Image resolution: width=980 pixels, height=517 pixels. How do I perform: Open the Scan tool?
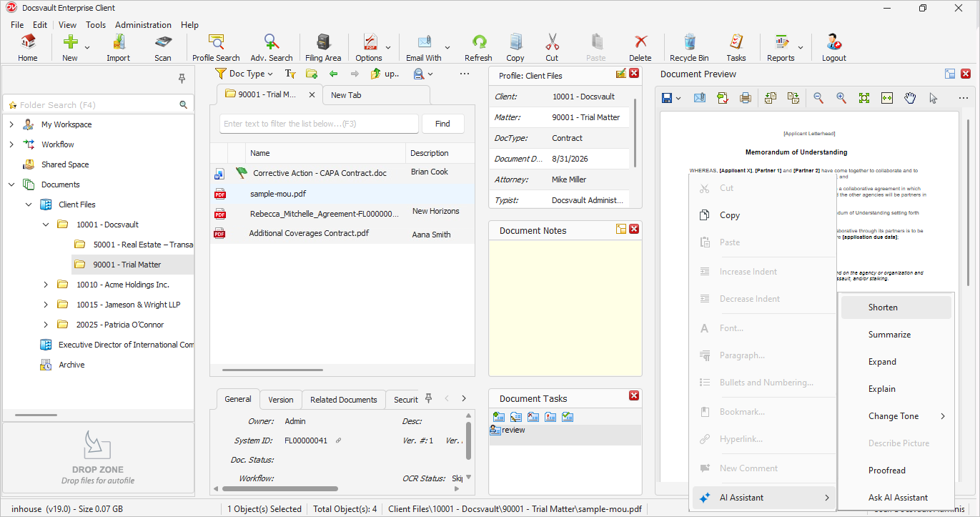tap(163, 47)
